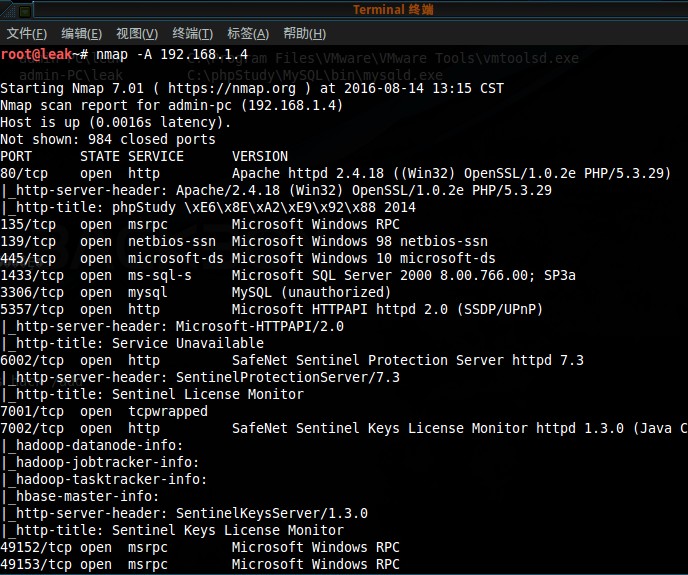Click 'MySQL (unauthorized)' version text
Viewport: 688px width, 575px height.
coord(312,292)
